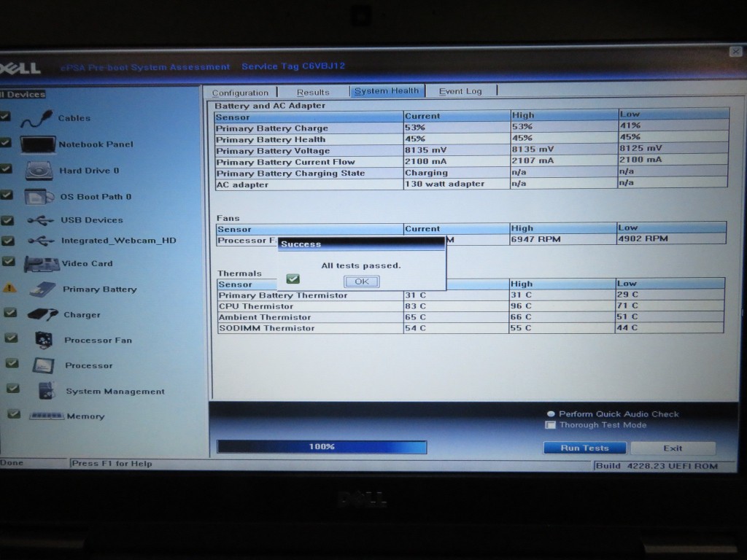Click the Primary Battery Charge row label
The width and height of the screenshot is (747, 560).
(271, 128)
